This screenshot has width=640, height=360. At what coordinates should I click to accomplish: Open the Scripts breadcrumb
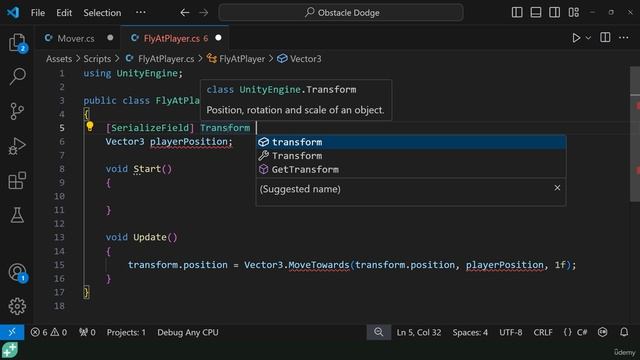pyautogui.click(x=97, y=59)
